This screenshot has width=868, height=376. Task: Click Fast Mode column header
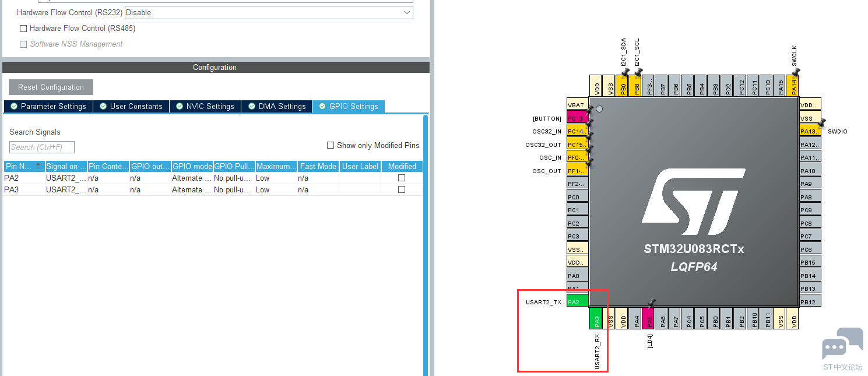tap(318, 166)
